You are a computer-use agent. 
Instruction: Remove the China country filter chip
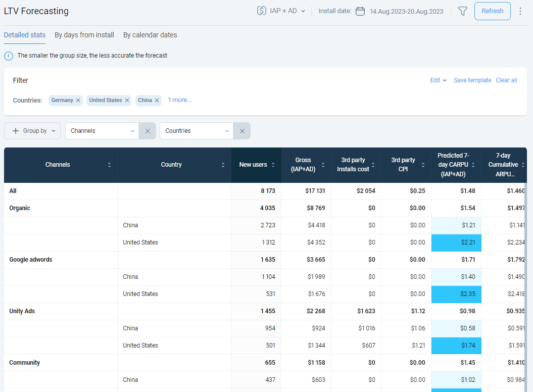click(x=157, y=101)
